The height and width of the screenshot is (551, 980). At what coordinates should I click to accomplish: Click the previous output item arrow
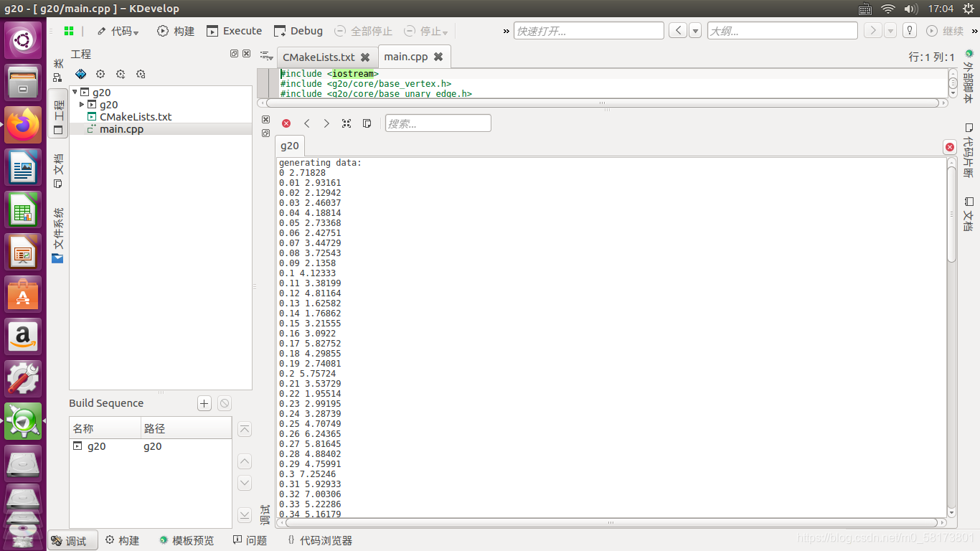coord(307,123)
